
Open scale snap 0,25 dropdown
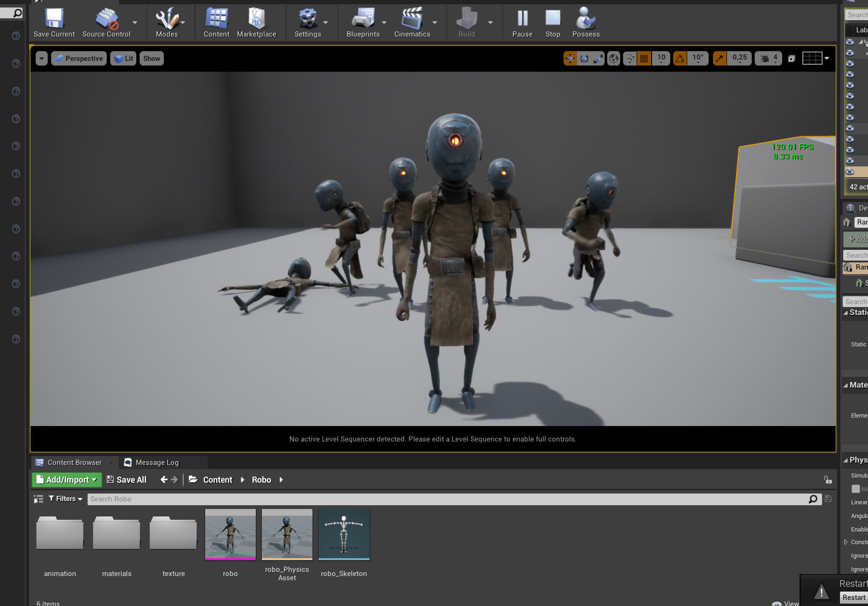740,59
